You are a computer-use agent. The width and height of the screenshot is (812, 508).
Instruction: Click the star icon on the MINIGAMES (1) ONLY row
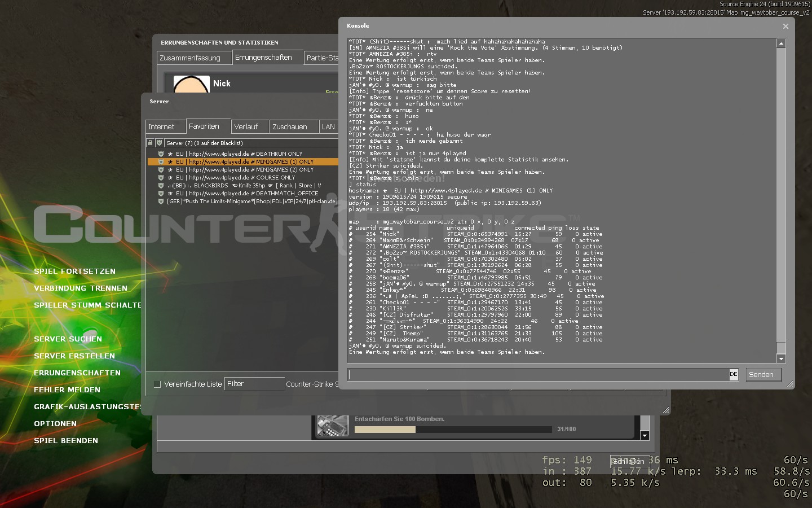tap(170, 161)
